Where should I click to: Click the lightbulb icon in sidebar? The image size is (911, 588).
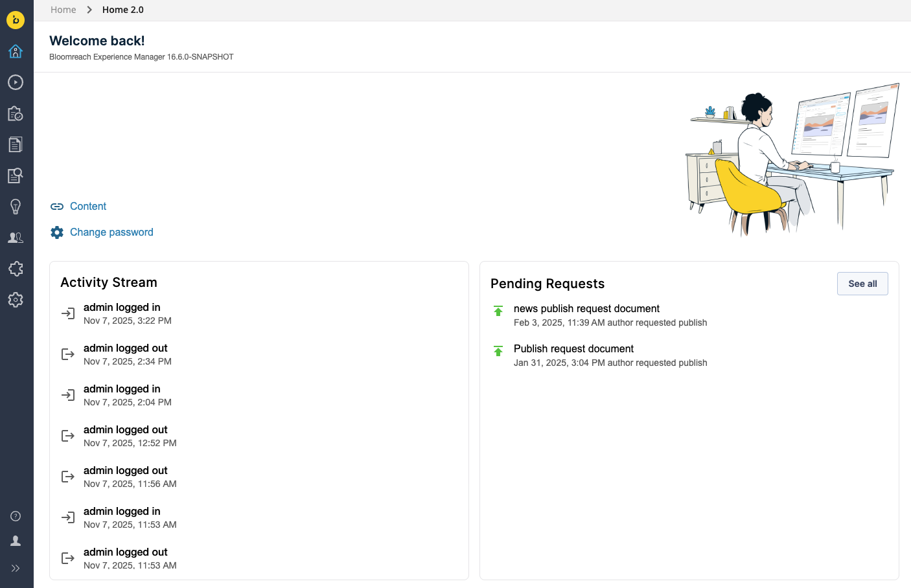pyautogui.click(x=16, y=207)
